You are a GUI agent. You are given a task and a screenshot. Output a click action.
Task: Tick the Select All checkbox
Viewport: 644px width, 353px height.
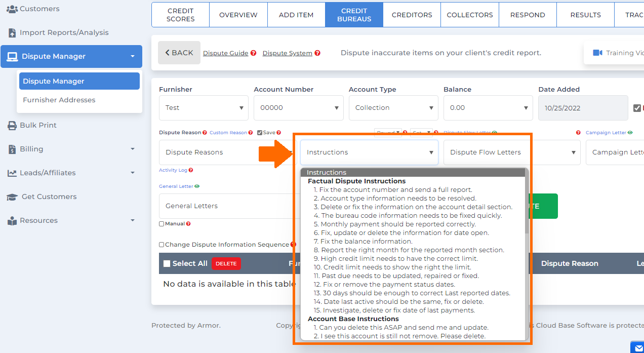point(167,263)
